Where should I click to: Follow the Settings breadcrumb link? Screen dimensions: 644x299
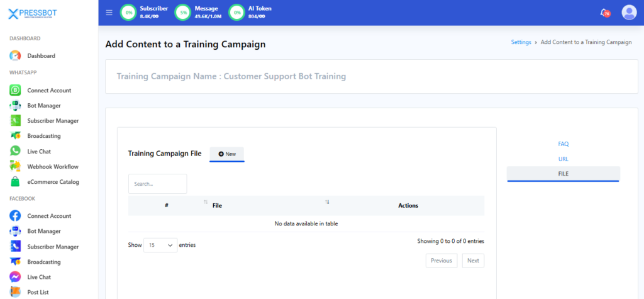pyautogui.click(x=521, y=42)
